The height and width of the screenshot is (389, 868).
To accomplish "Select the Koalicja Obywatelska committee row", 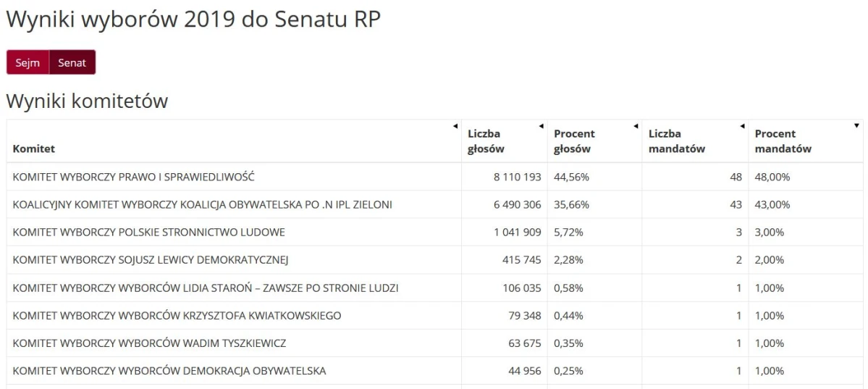I will coord(434,204).
